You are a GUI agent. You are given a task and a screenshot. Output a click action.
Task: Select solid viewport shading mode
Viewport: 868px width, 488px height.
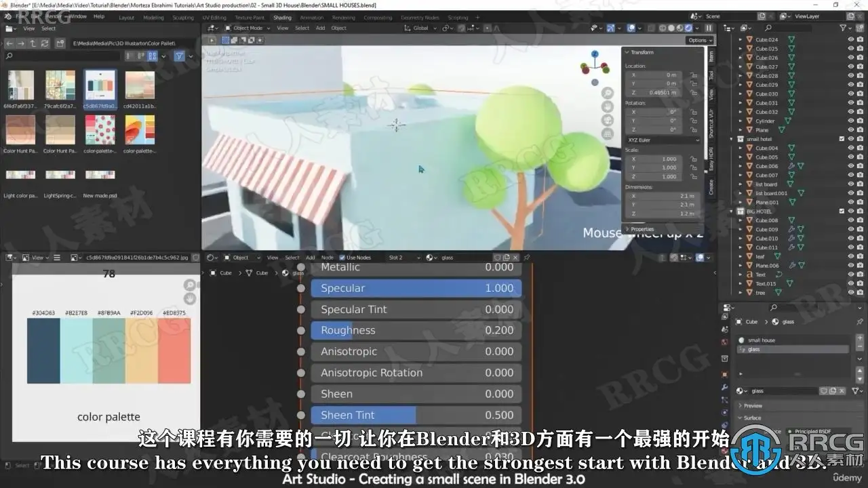[672, 28]
